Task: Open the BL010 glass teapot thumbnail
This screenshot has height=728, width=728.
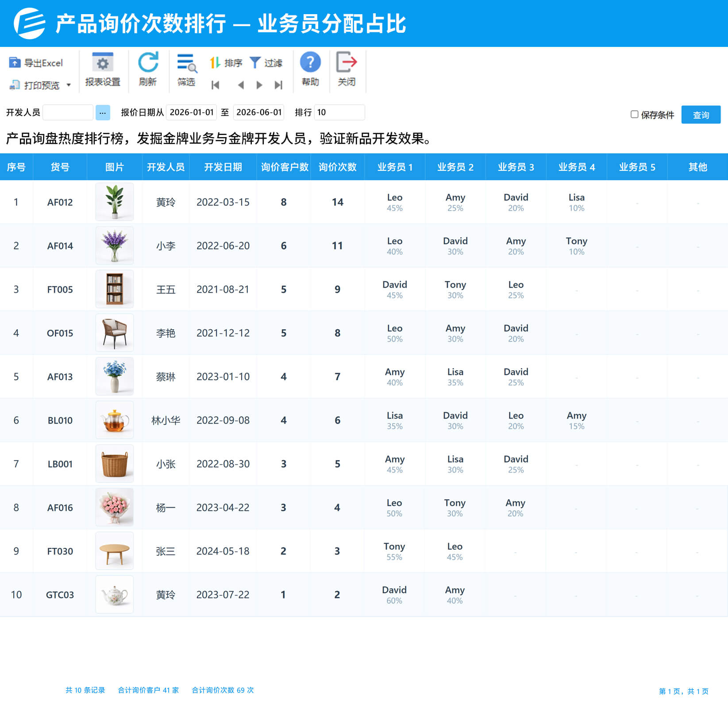Action: (115, 420)
